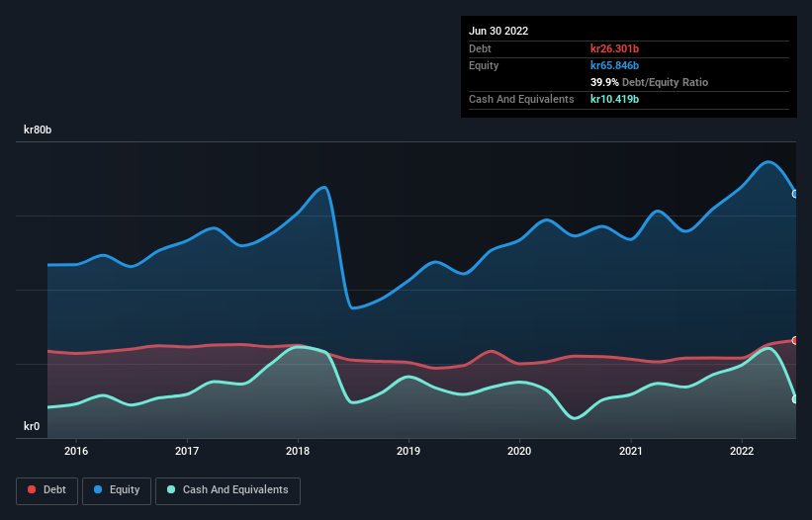Click the kr80b y-axis label

pos(38,130)
